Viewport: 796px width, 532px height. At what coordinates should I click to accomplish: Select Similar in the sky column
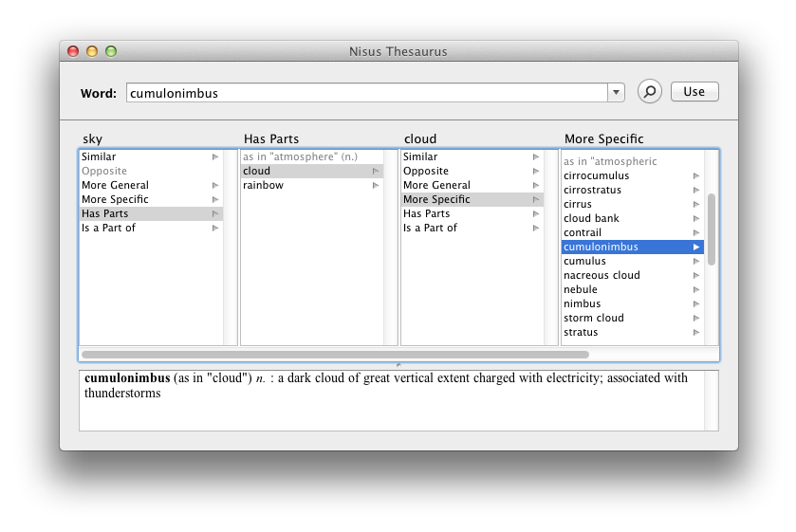[x=151, y=156]
